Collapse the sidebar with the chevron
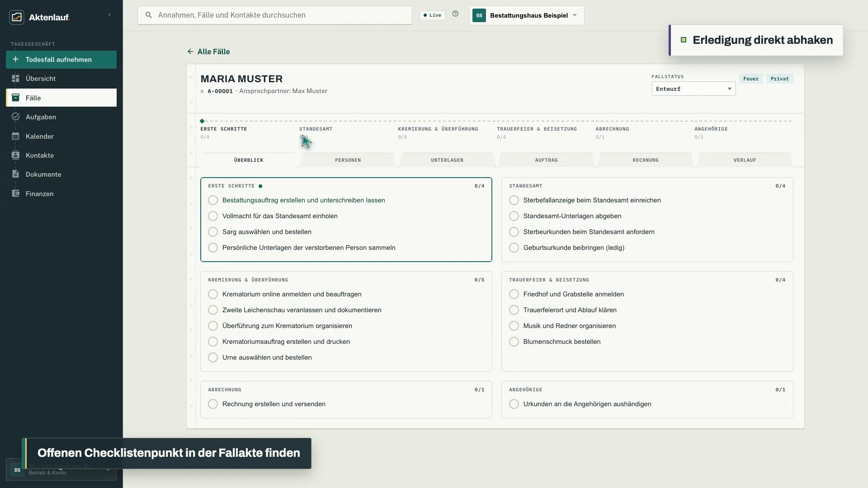Viewport: 868px width, 488px height. (109, 15)
